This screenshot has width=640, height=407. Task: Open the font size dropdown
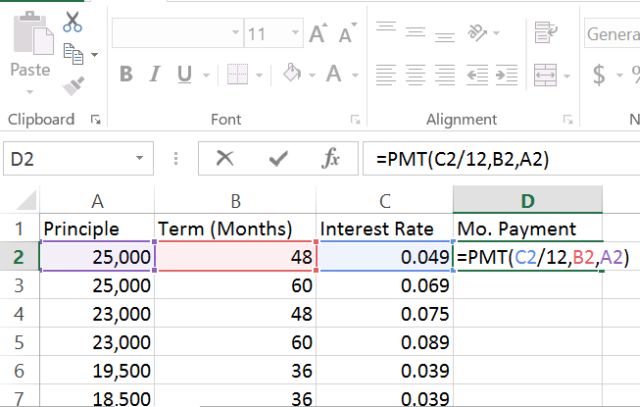coord(295,32)
